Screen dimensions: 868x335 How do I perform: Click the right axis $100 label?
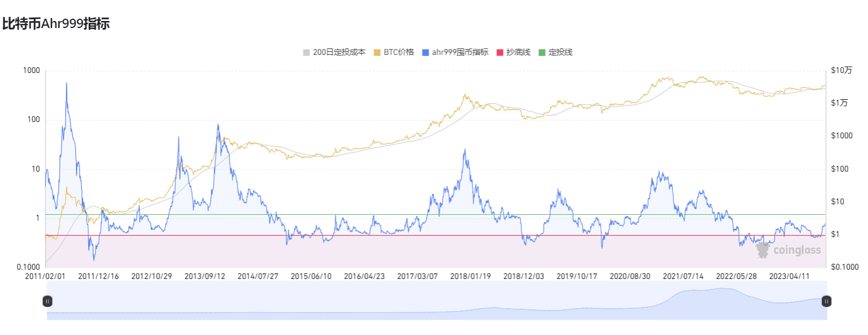(x=841, y=169)
